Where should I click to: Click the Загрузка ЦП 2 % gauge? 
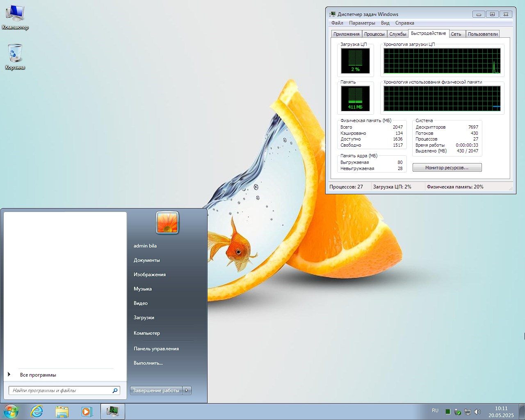pyautogui.click(x=355, y=61)
